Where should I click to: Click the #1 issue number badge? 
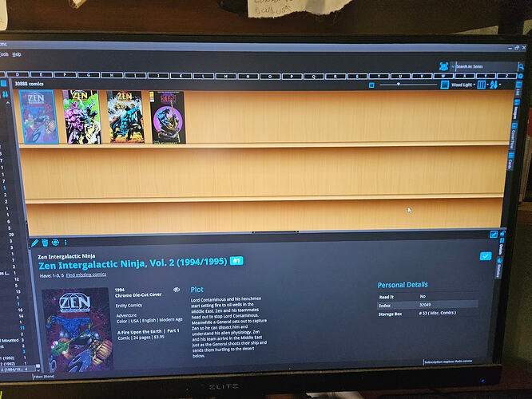pos(236,261)
